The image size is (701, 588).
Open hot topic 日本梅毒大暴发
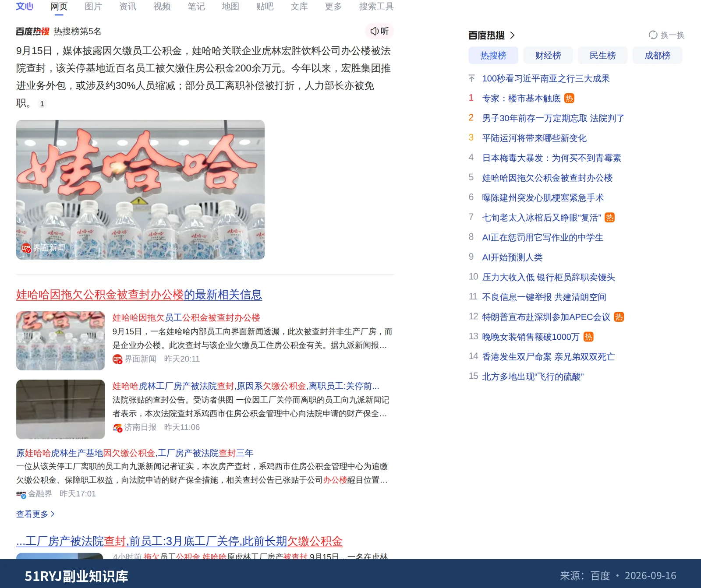coord(552,158)
